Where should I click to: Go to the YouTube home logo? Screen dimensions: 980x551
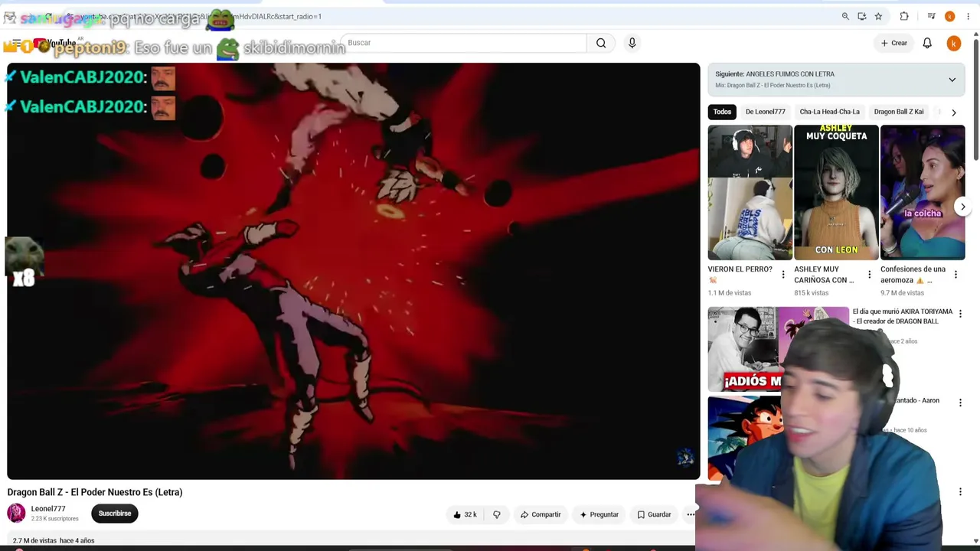[56, 44]
